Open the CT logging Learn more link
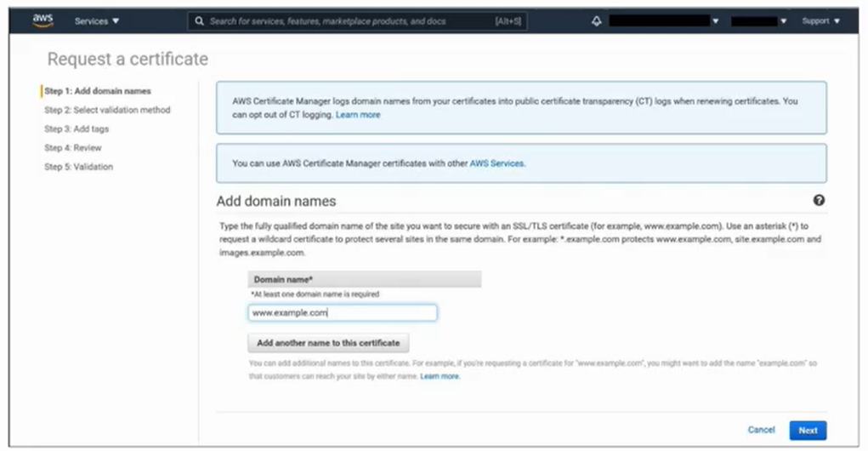Screen dimensions: 868x451 pos(358,115)
